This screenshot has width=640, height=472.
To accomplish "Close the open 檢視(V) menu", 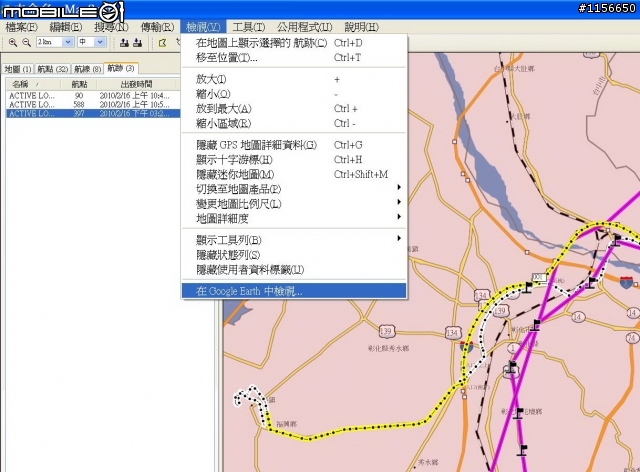I will pyautogui.click(x=203, y=27).
